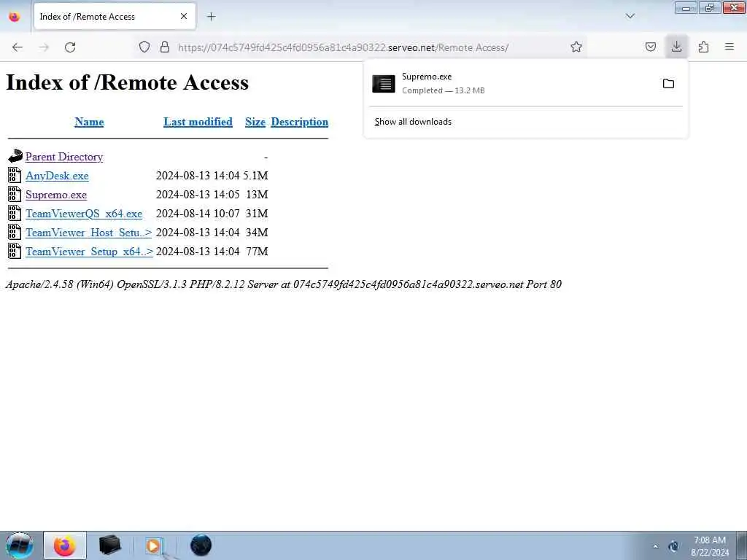Open the dark globe taskbar icon
Screen dimensions: 747x560
[201, 545]
